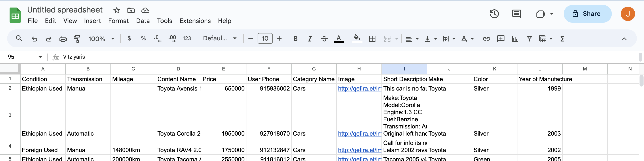Star the Untitled spreadsheet
Image resolution: width=644 pixels, height=161 pixels.
[x=117, y=10]
